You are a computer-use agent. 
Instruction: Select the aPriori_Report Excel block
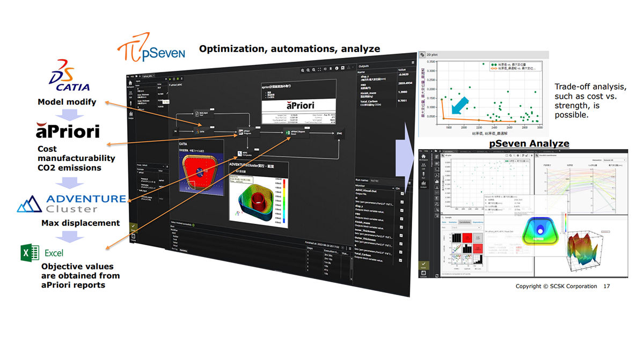[297, 133]
